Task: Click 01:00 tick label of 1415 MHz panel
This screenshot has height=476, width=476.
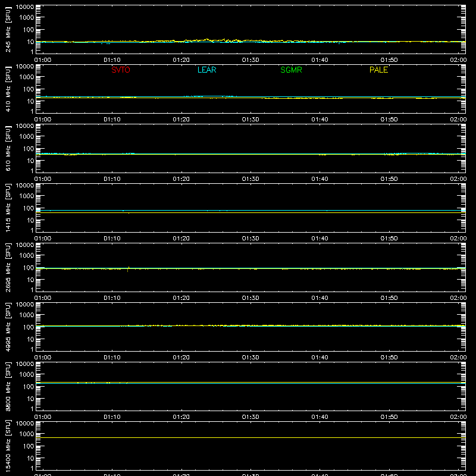Action: click(43, 239)
